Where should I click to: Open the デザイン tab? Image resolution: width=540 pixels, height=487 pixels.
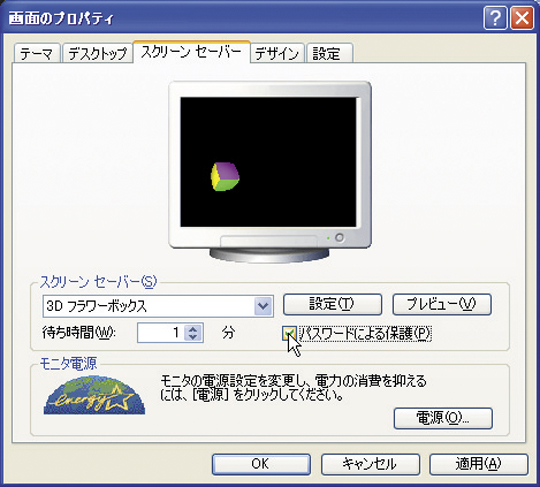coord(277,53)
